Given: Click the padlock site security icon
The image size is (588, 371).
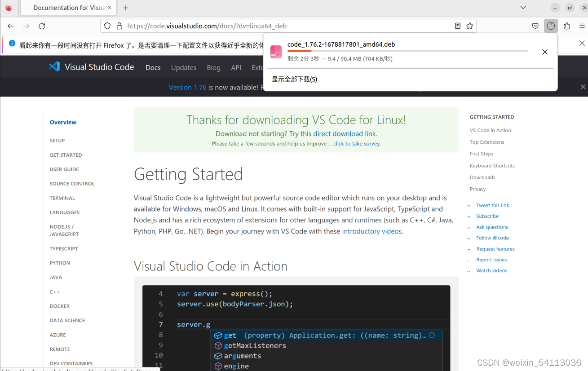Looking at the screenshot, I should [119, 26].
